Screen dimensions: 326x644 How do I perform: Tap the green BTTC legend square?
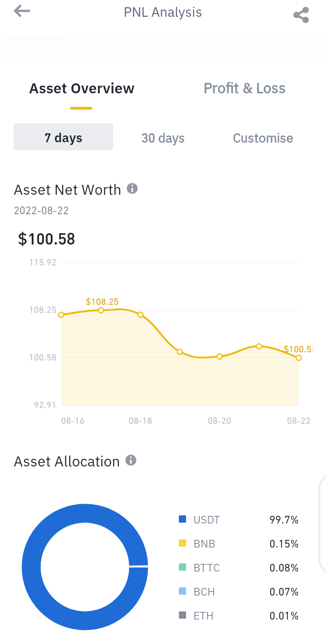pos(183,567)
